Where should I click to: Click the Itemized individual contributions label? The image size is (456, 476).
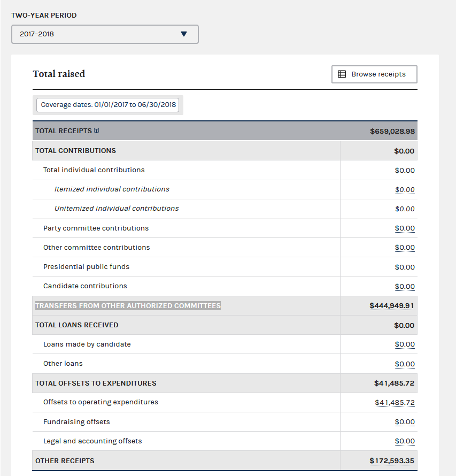pos(112,189)
